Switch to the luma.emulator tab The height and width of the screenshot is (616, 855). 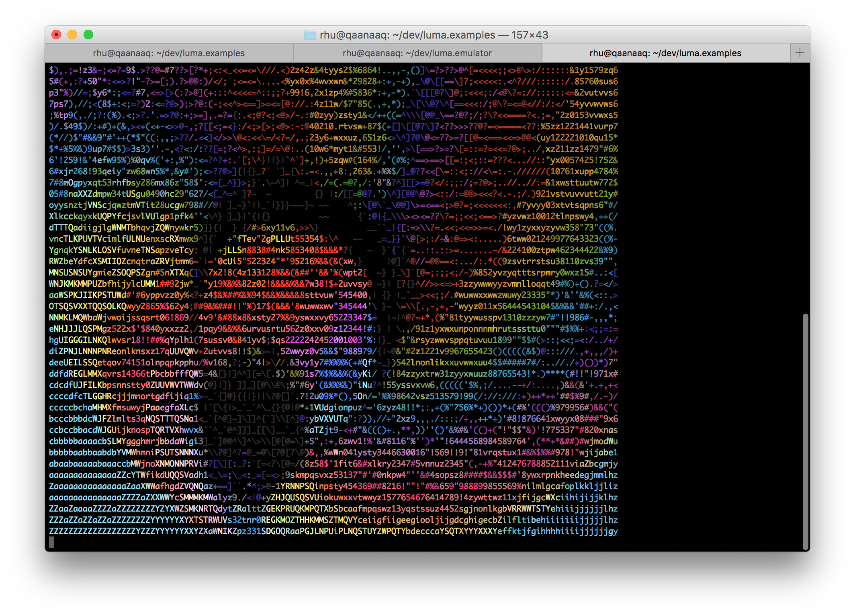[x=418, y=53]
